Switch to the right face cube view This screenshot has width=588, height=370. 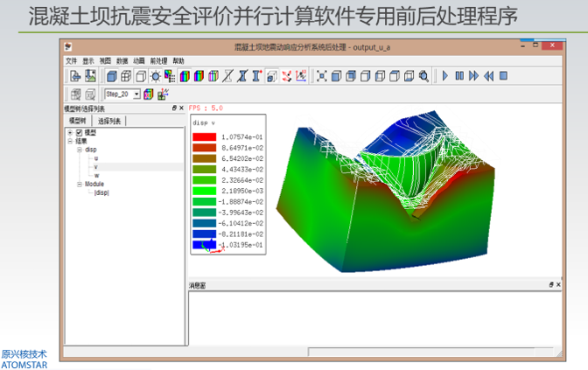[x=365, y=76]
